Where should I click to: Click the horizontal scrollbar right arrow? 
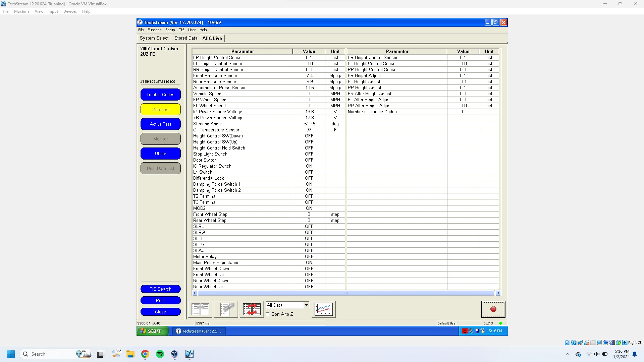point(498,293)
